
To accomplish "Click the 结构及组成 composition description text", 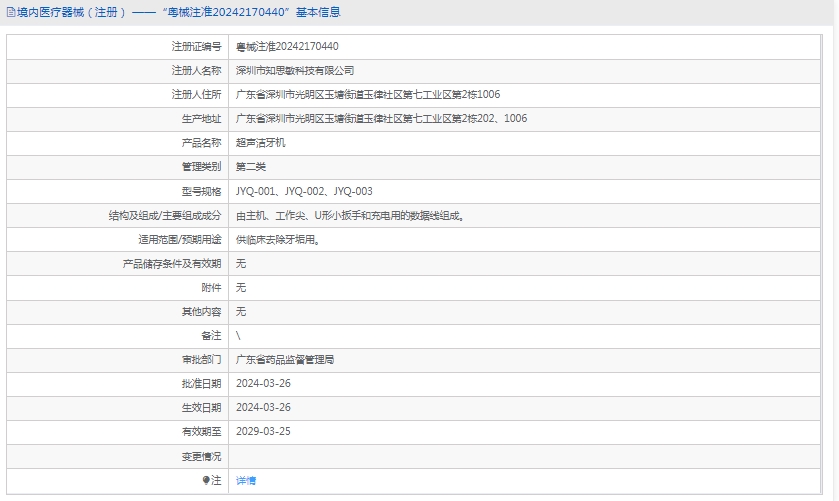I will pyautogui.click(x=349, y=215).
